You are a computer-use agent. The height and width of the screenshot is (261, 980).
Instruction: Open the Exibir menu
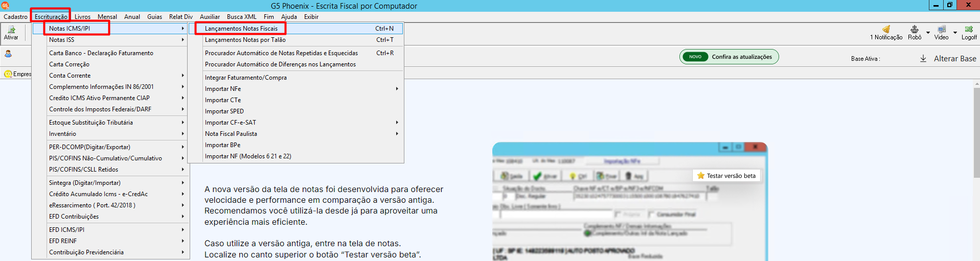coord(311,17)
